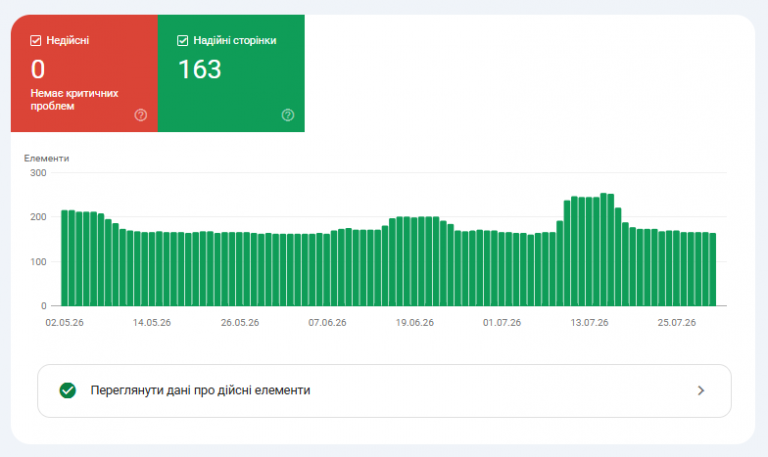Click the Елементи axis label
768x457 pixels.
[x=47, y=158]
